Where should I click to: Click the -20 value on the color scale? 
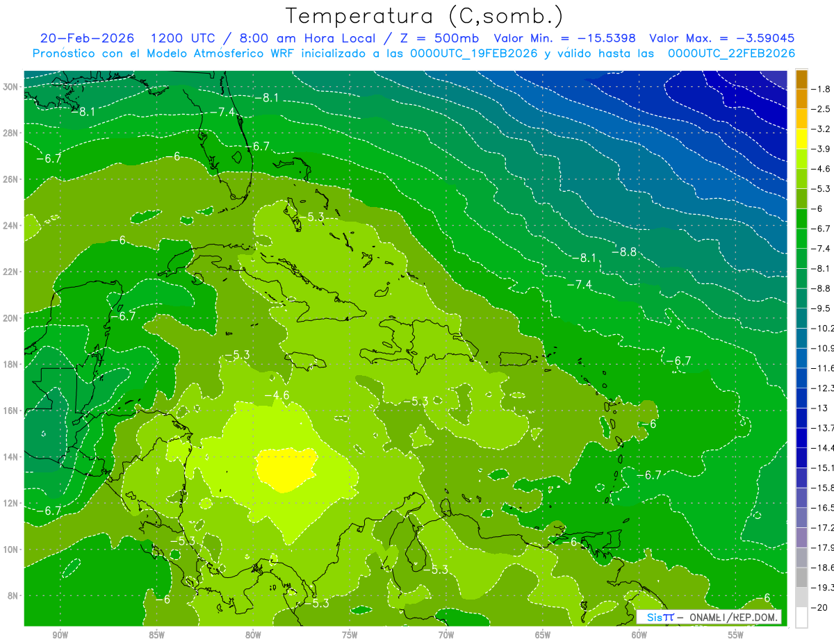click(821, 607)
